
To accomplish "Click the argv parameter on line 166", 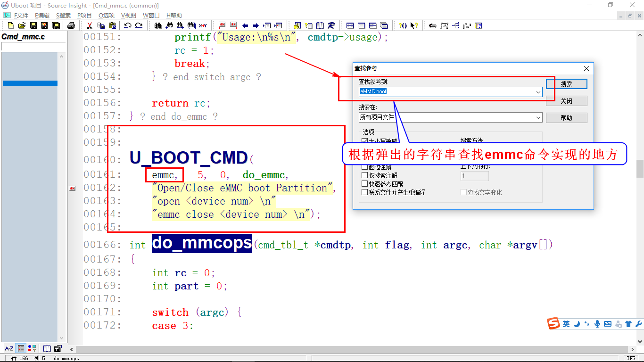I will (x=525, y=245).
